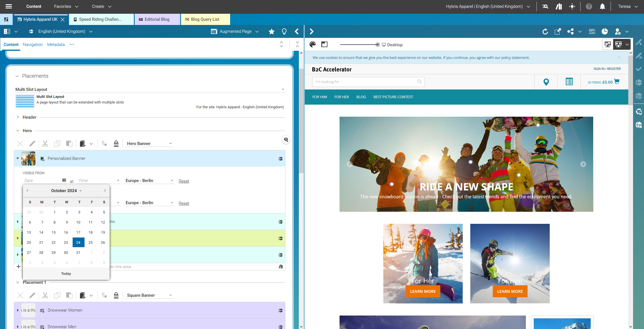Refresh the storefront preview
644x329 pixels.
(545, 31)
